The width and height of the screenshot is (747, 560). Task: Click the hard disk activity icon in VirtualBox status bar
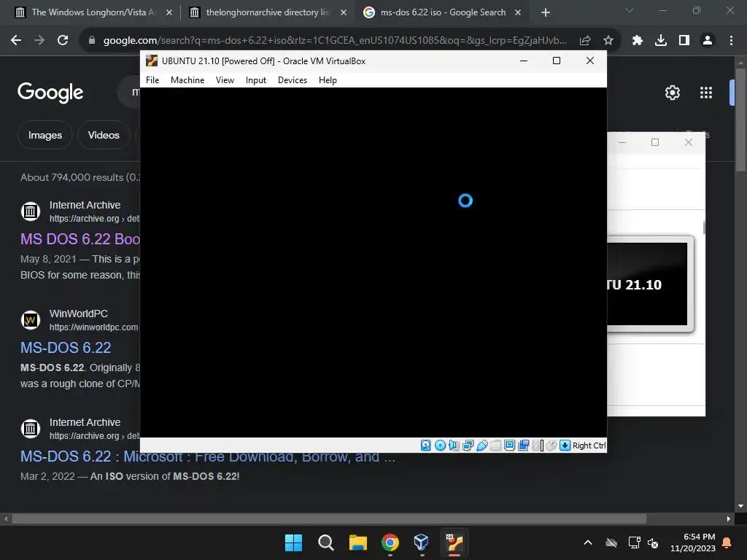pos(426,446)
